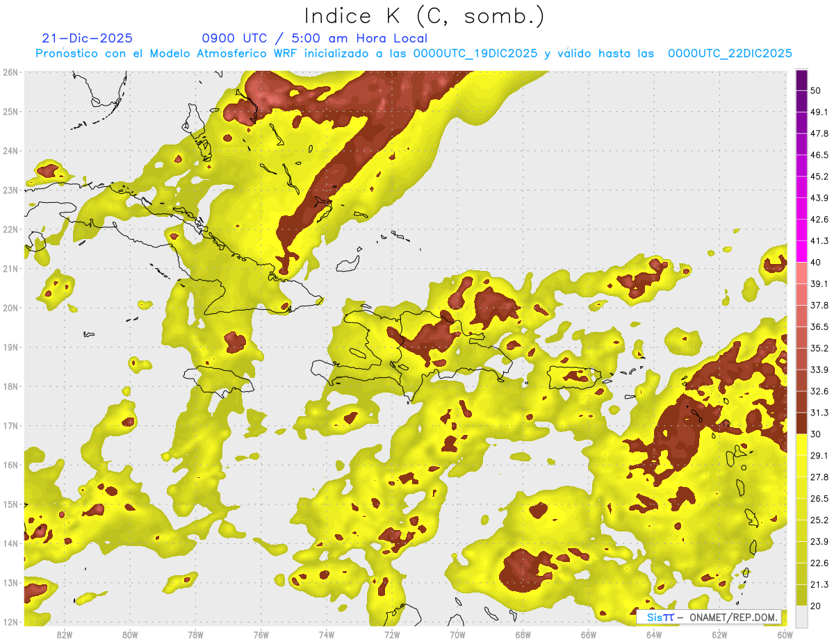Click the '0900 UTC / 5:00 am Hora Local' time text

point(314,39)
